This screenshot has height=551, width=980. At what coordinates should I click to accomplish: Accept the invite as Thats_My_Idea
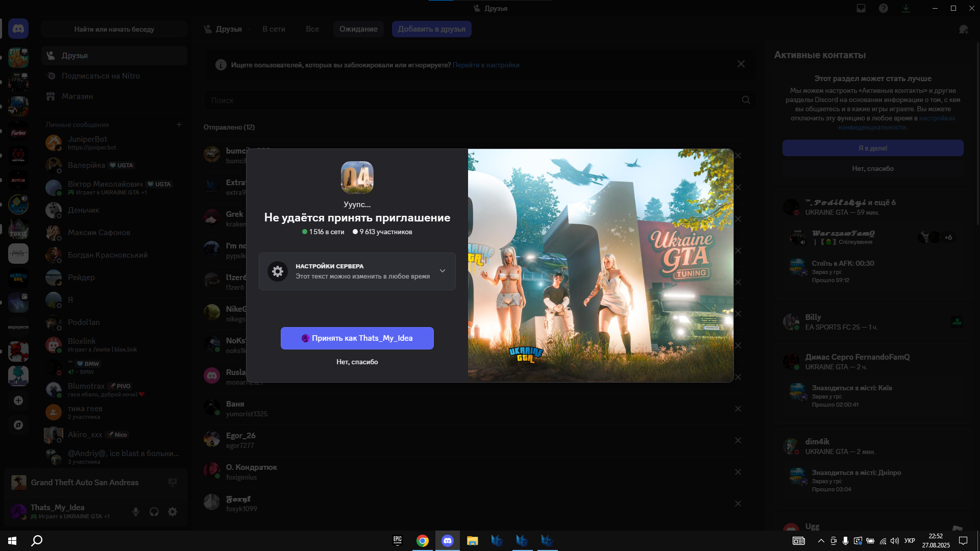[357, 338]
